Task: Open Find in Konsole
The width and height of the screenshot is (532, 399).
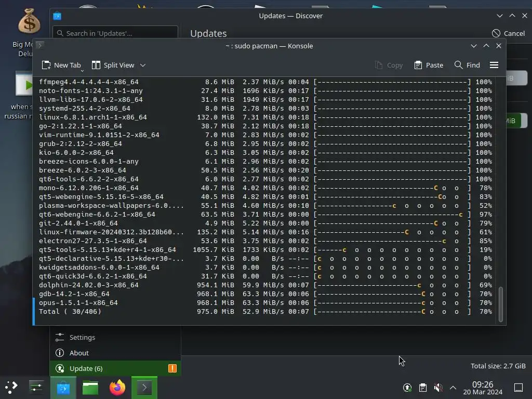Action: click(x=467, y=65)
